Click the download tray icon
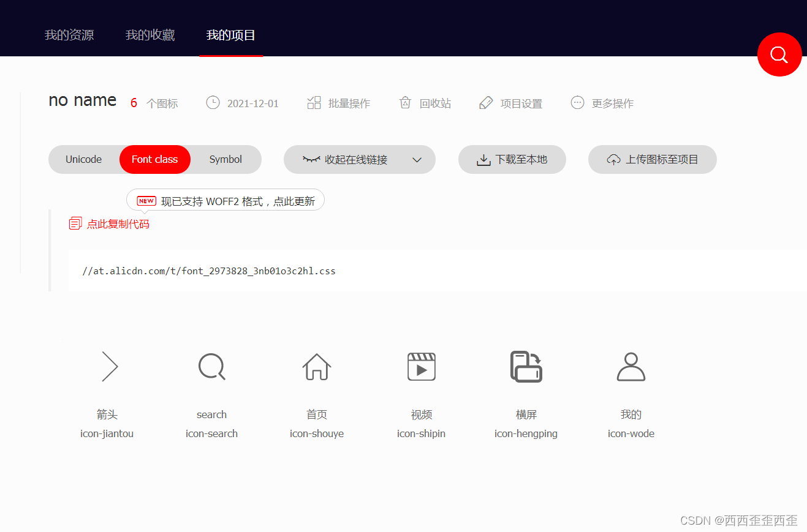807x532 pixels. pyautogui.click(x=483, y=160)
